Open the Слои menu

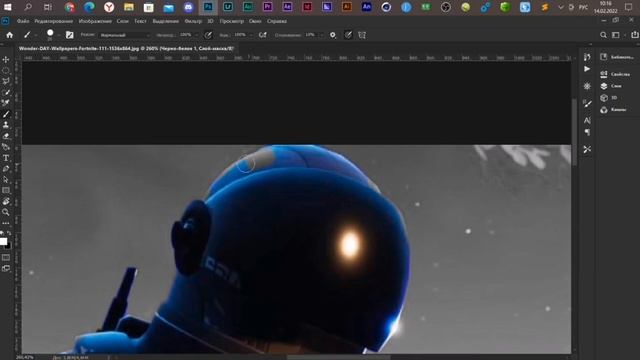pyautogui.click(x=122, y=21)
